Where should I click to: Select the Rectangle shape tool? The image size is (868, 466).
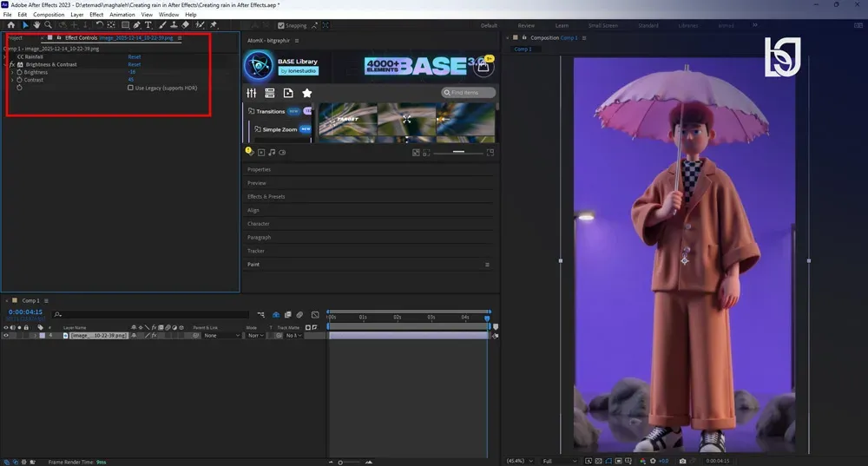(x=126, y=25)
